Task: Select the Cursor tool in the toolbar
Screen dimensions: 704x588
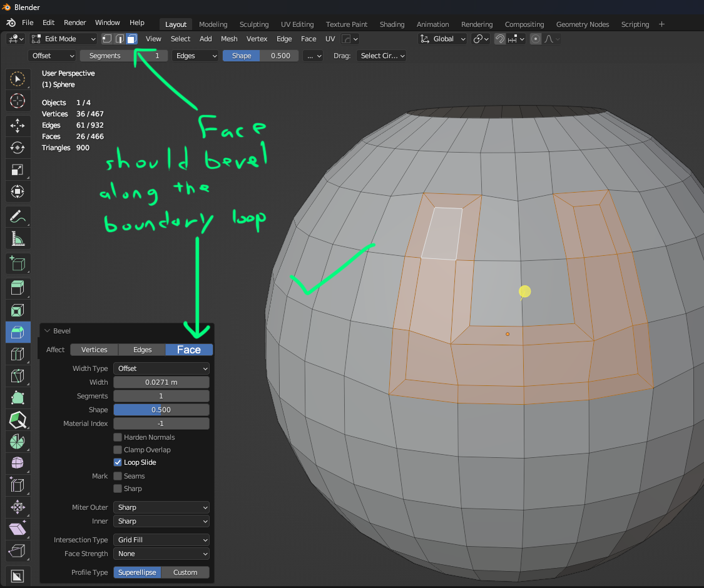Action: 18,101
